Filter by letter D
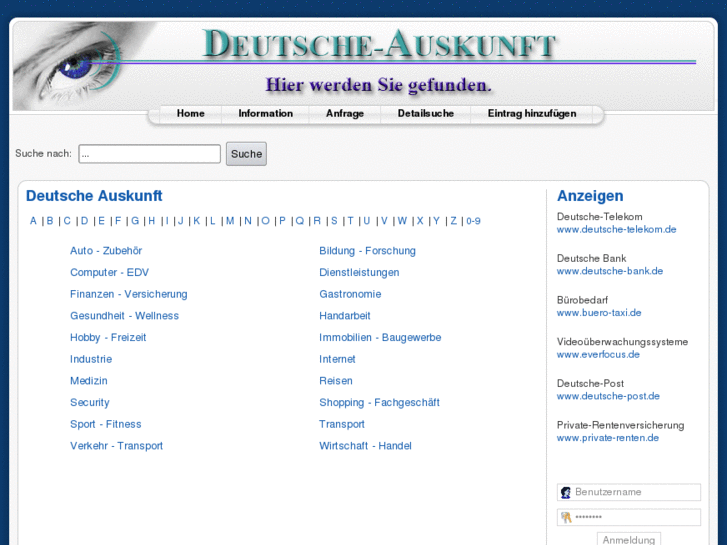This screenshot has height=545, width=727. (84, 221)
